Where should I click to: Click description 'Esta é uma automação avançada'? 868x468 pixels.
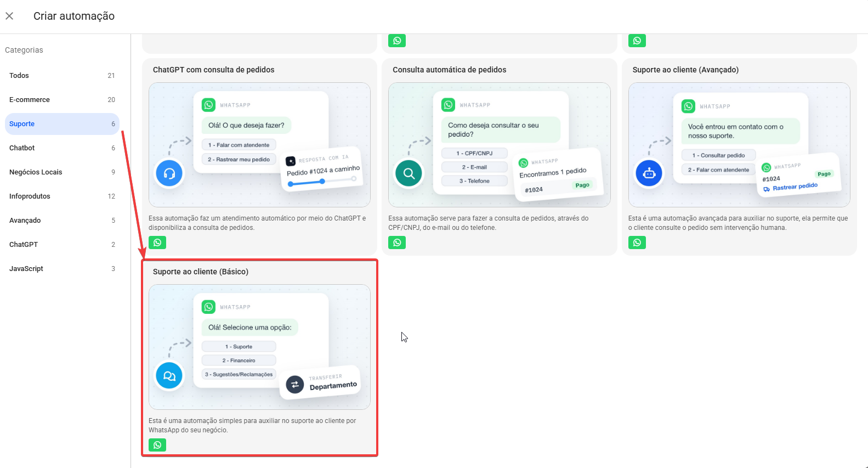click(738, 223)
